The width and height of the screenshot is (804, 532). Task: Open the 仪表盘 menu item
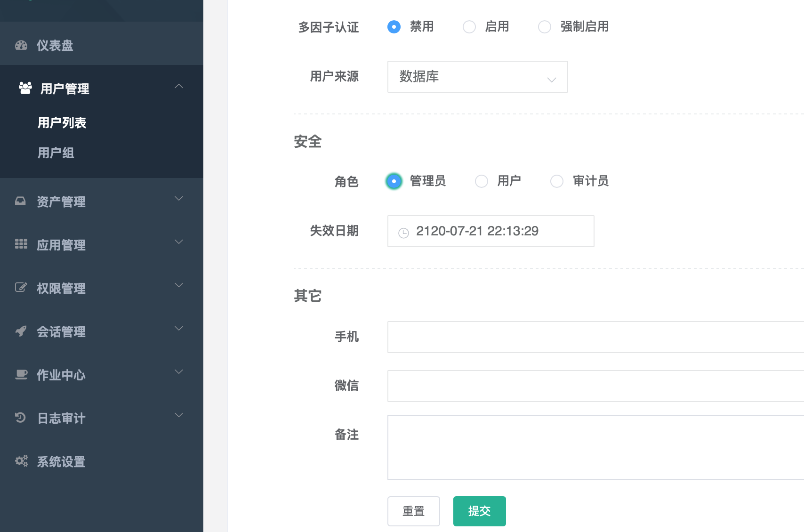pyautogui.click(x=102, y=46)
